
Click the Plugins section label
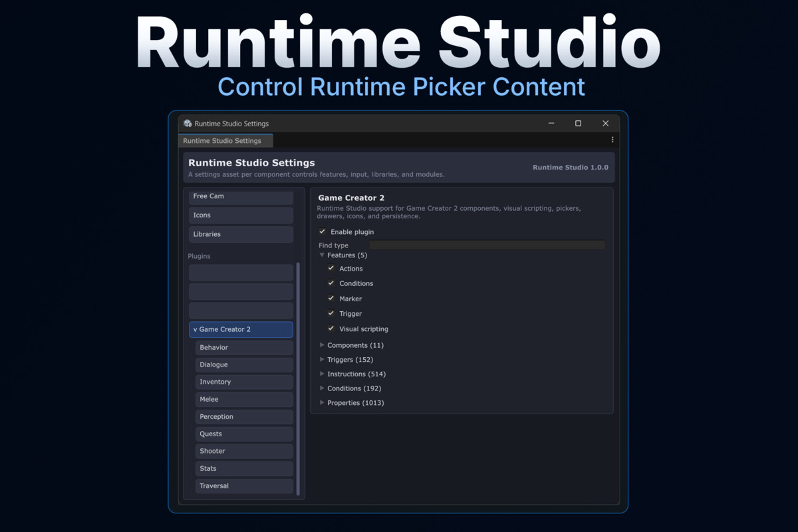coord(199,256)
